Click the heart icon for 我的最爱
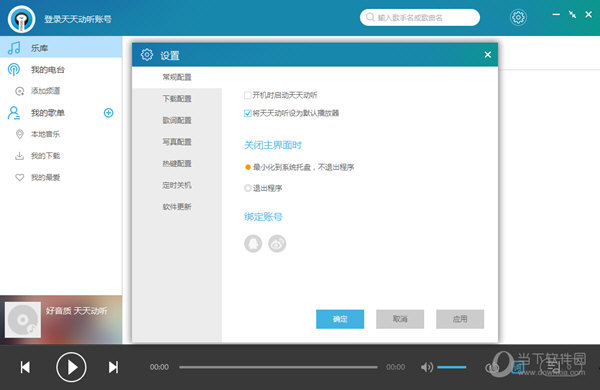This screenshot has width=600, height=390. point(20,178)
